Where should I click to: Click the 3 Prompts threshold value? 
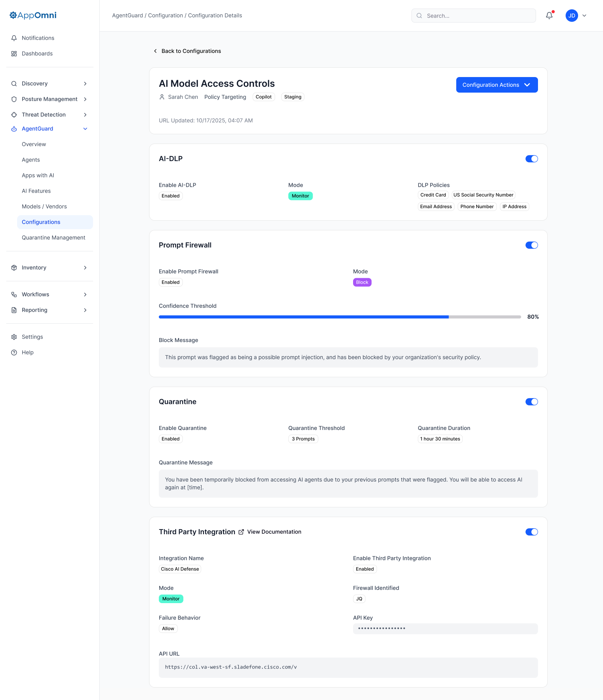tap(303, 439)
